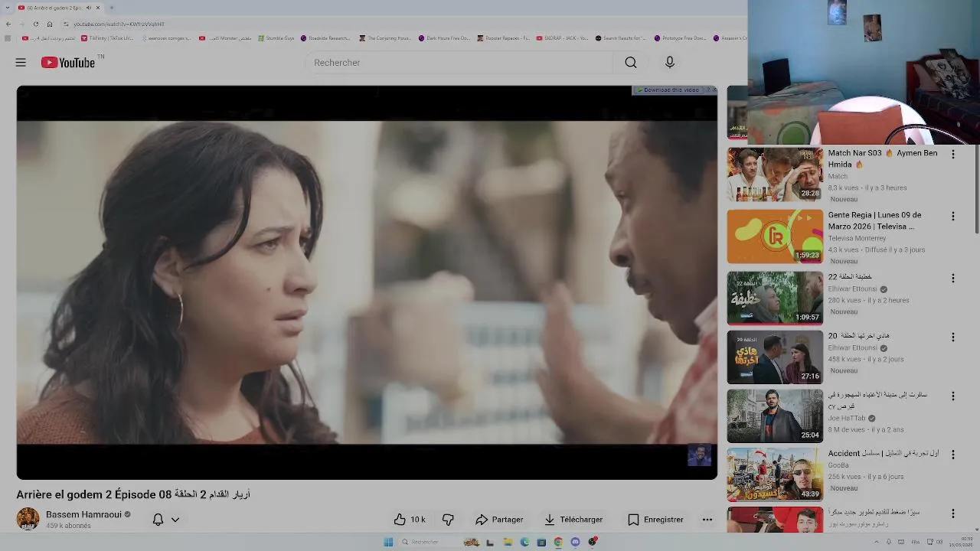Go back with the browser back arrow
The image size is (980, 551).
8,24
